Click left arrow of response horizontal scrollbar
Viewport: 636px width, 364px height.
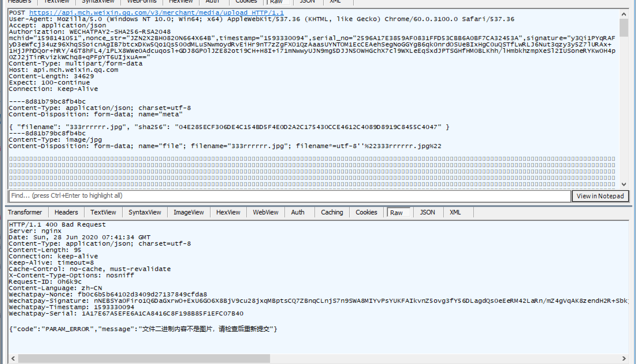[13, 358]
